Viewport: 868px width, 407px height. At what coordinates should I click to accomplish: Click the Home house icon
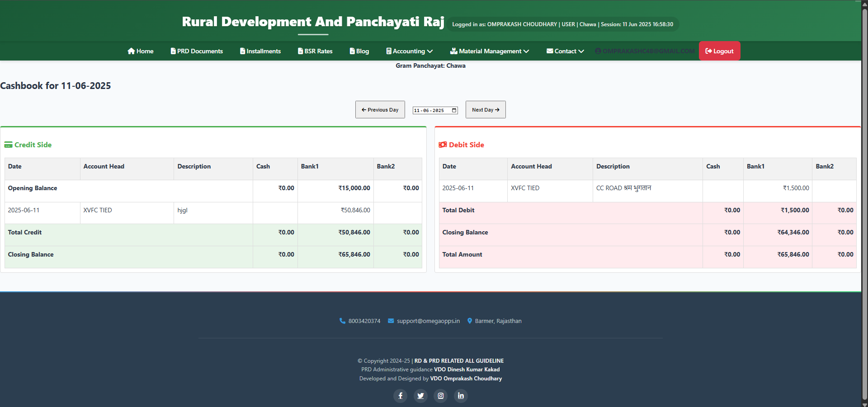tap(131, 51)
